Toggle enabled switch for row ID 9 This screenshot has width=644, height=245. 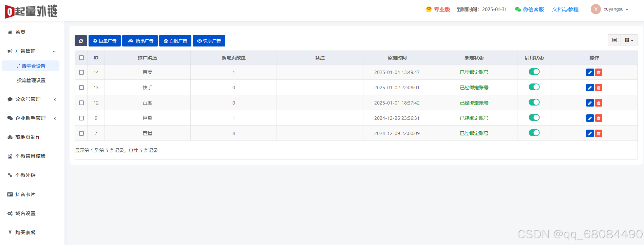(x=534, y=117)
